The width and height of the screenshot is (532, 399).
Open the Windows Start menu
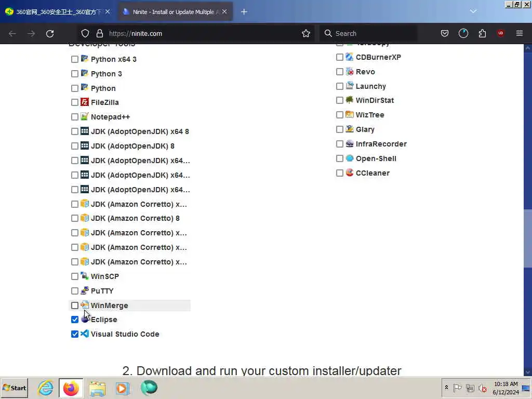(14, 388)
